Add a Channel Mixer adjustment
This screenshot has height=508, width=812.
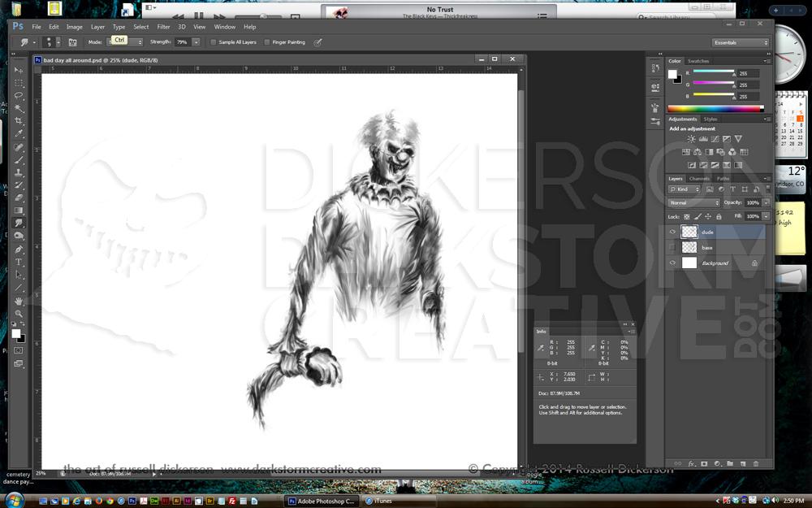click(732, 152)
